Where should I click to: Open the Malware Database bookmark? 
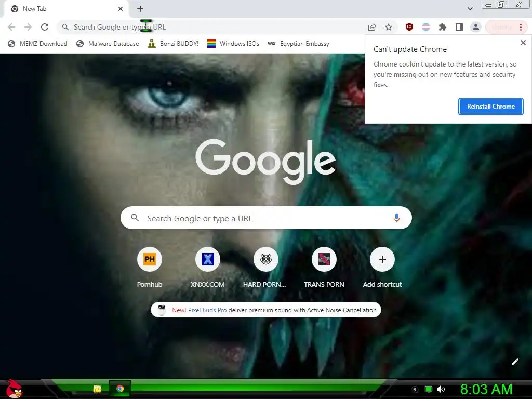pos(108,44)
